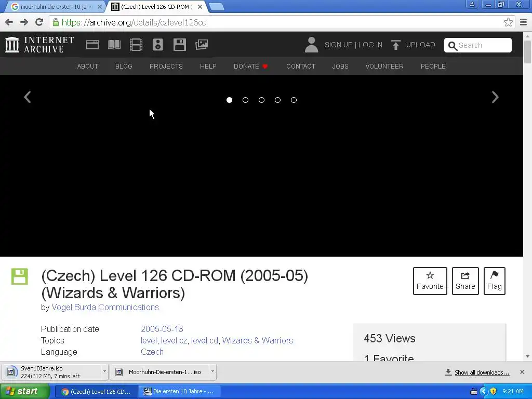
Task: Click the keyboard tray icon
Action: coord(474,392)
